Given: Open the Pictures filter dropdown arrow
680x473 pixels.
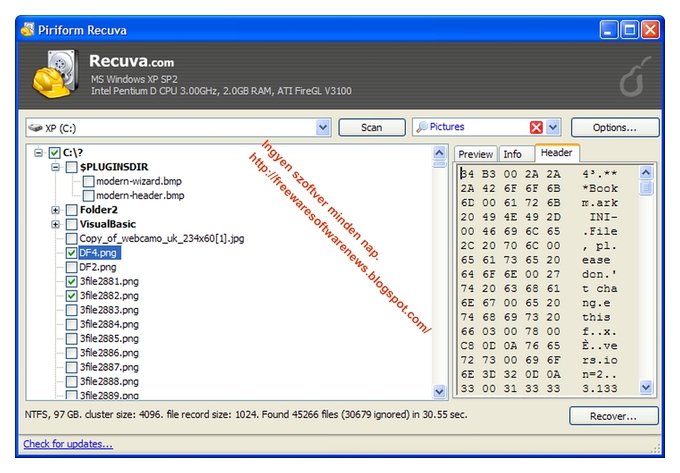Looking at the screenshot, I should (552, 127).
